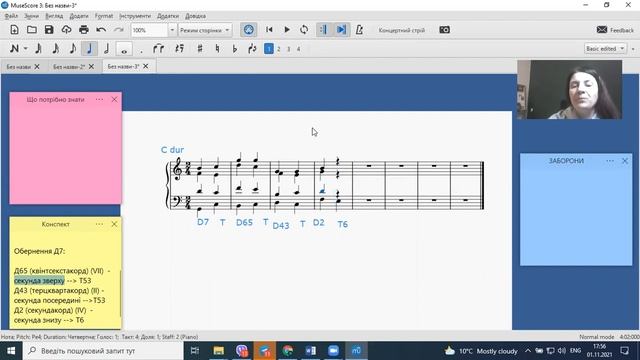640x360 pixels.
Task: Toggle play repeats button
Action: [x=323, y=30]
